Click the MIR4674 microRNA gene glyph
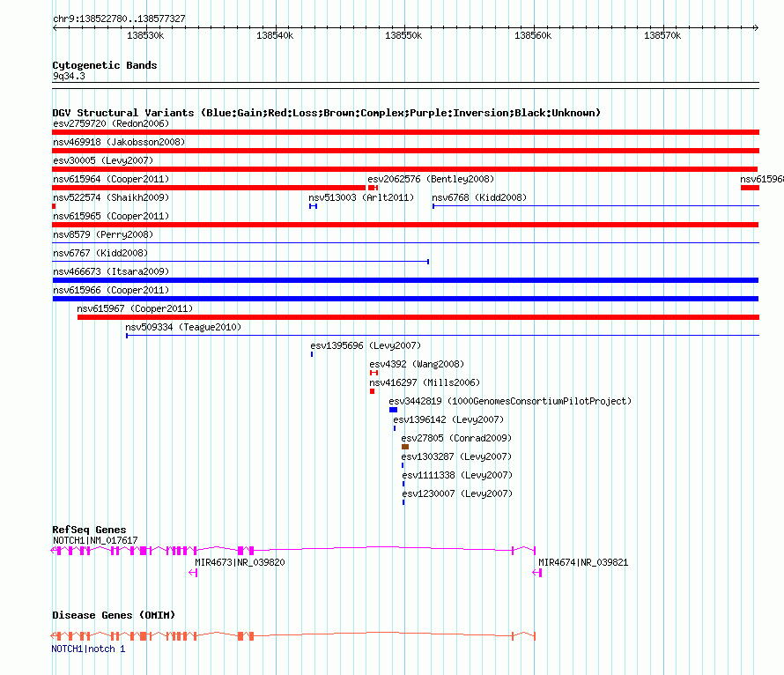Viewport: 784px width, 675px height. (536, 573)
